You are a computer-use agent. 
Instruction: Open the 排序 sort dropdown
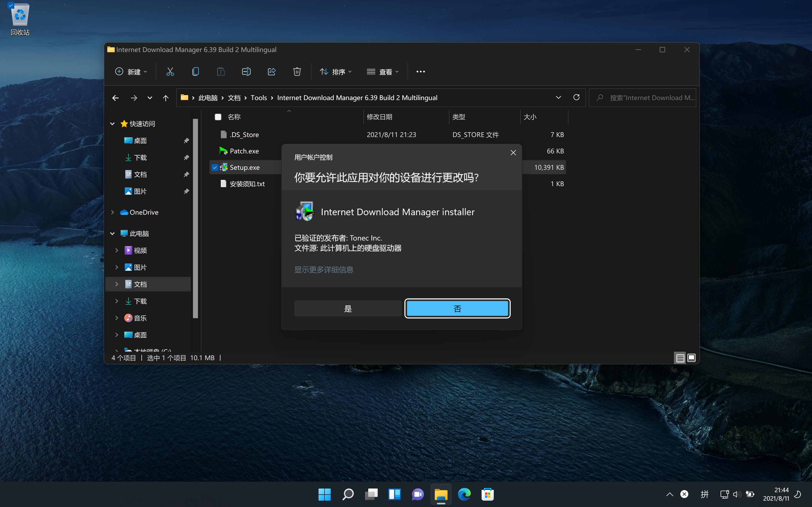point(335,72)
